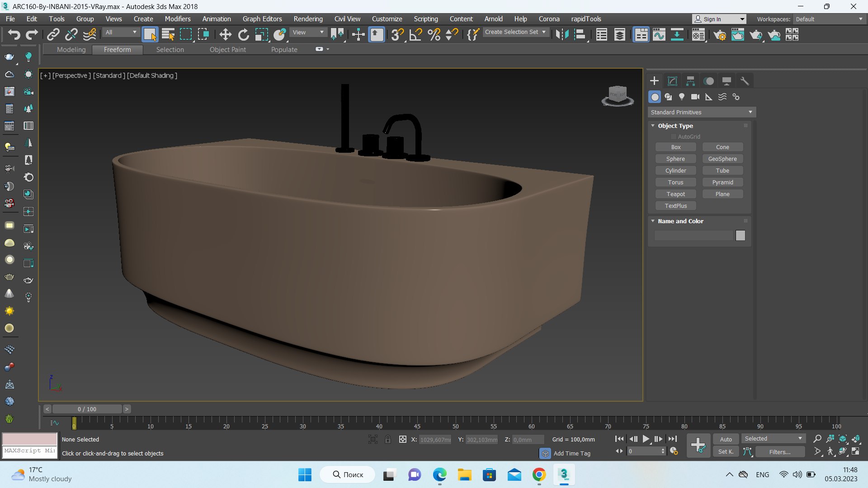Enable the AutoGrid checkbox
The height and width of the screenshot is (488, 868).
coord(673,136)
